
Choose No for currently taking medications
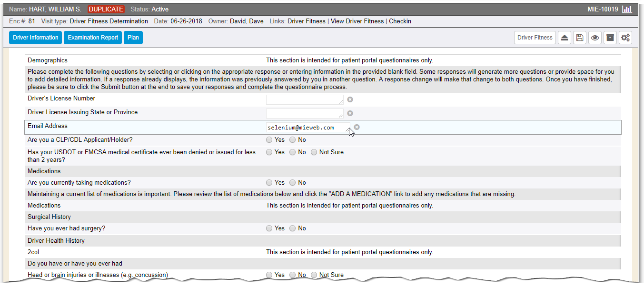point(293,183)
